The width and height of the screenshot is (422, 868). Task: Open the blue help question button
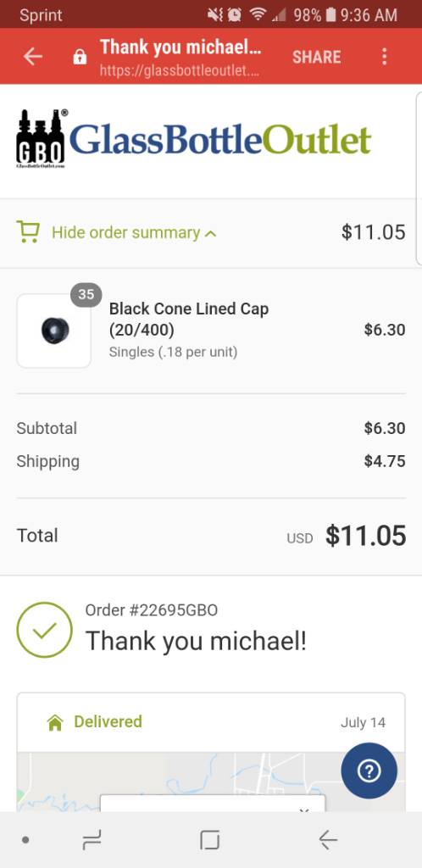(369, 771)
